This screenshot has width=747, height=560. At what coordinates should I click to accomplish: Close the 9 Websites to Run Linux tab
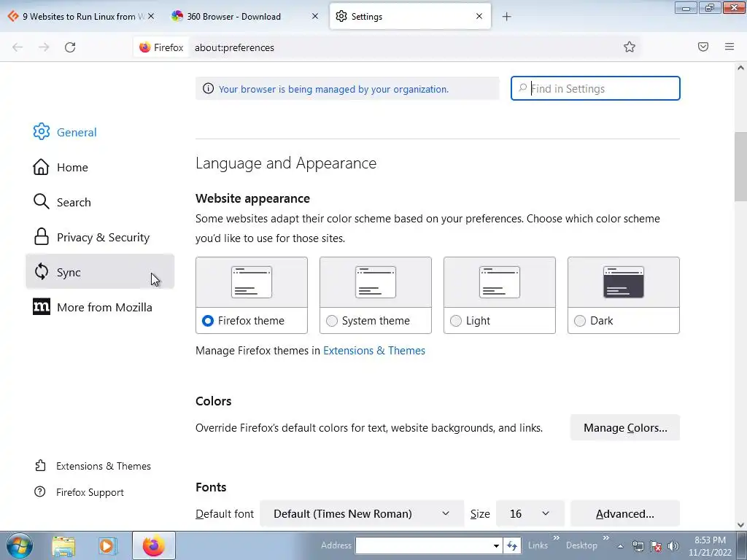[151, 16]
